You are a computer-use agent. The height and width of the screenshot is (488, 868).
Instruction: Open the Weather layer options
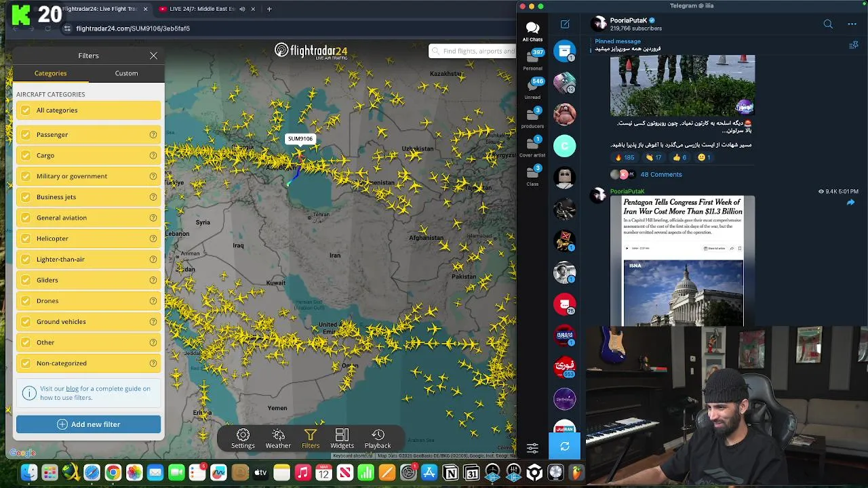[x=278, y=439]
